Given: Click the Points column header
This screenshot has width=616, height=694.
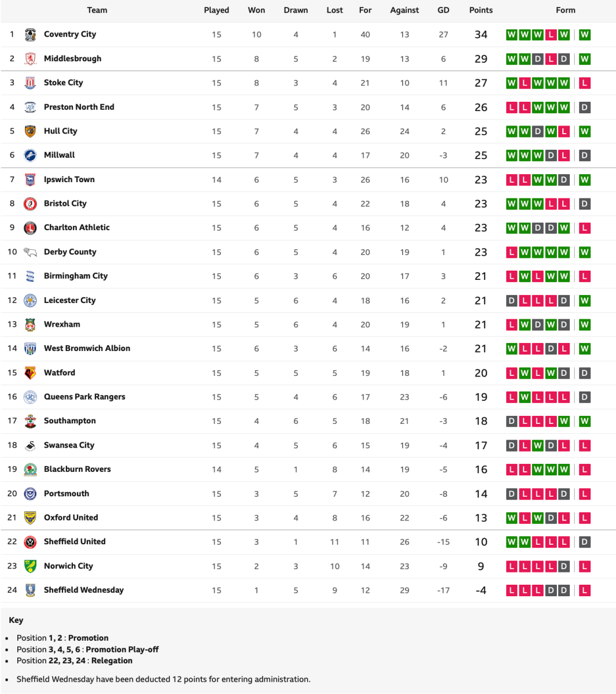Looking at the screenshot, I should [x=481, y=10].
